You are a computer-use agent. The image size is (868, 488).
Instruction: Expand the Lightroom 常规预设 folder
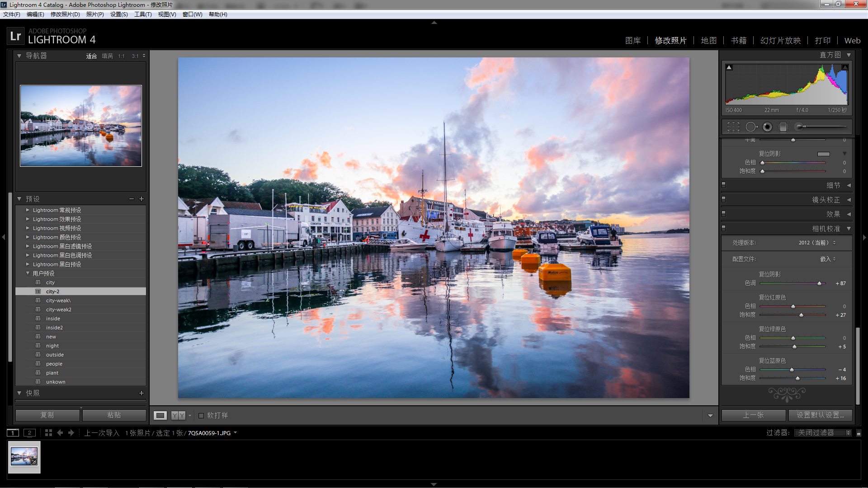[x=28, y=210]
